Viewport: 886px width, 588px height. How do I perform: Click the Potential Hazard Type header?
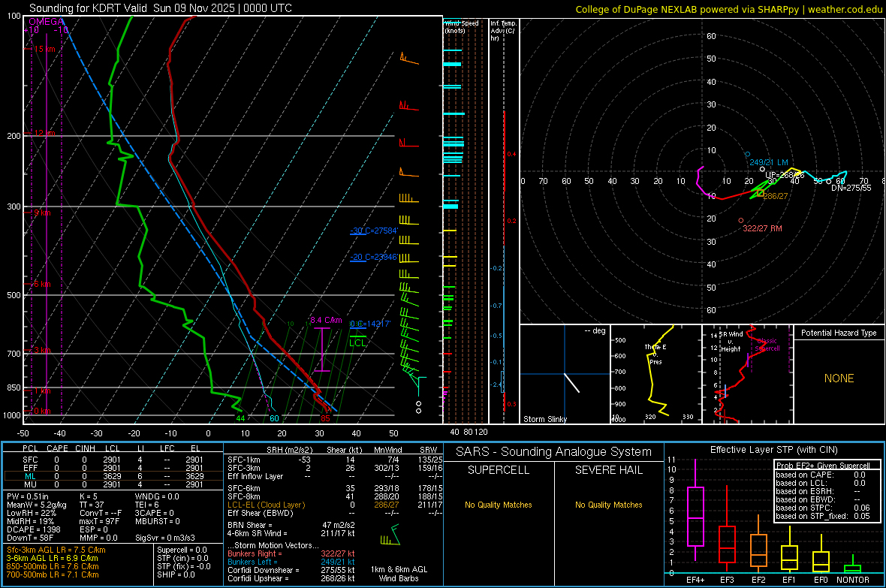coord(839,333)
